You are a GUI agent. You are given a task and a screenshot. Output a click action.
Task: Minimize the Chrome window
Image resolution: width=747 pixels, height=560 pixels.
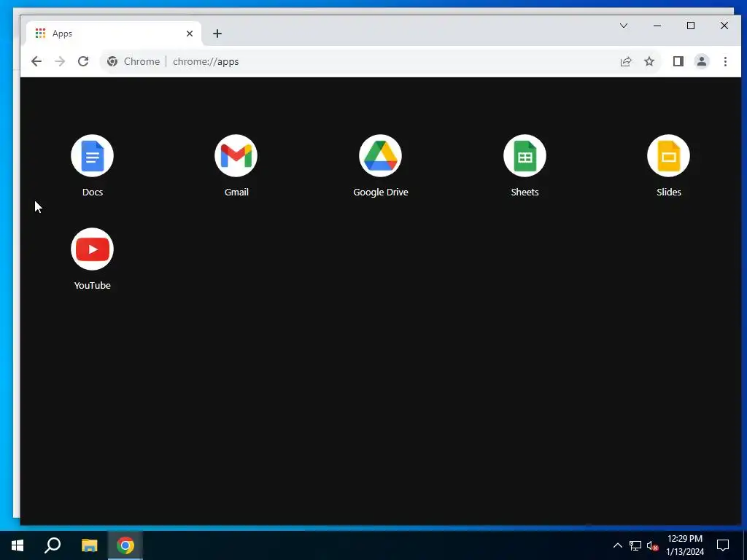click(657, 26)
